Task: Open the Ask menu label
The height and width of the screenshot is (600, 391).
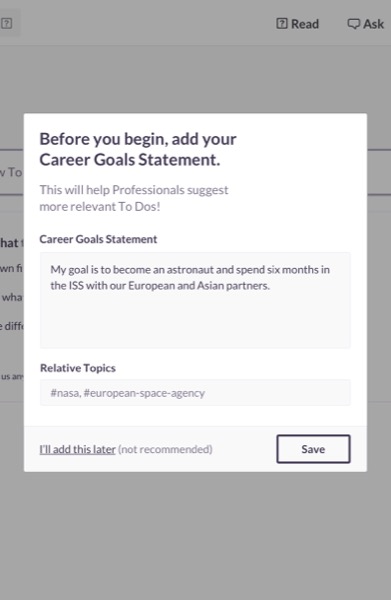Action: 373,24
